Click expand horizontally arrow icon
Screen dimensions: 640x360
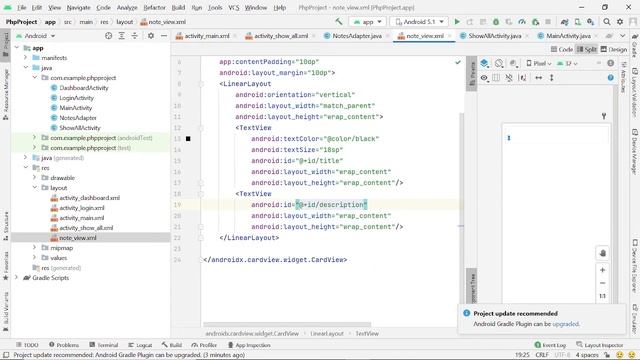pos(539,78)
